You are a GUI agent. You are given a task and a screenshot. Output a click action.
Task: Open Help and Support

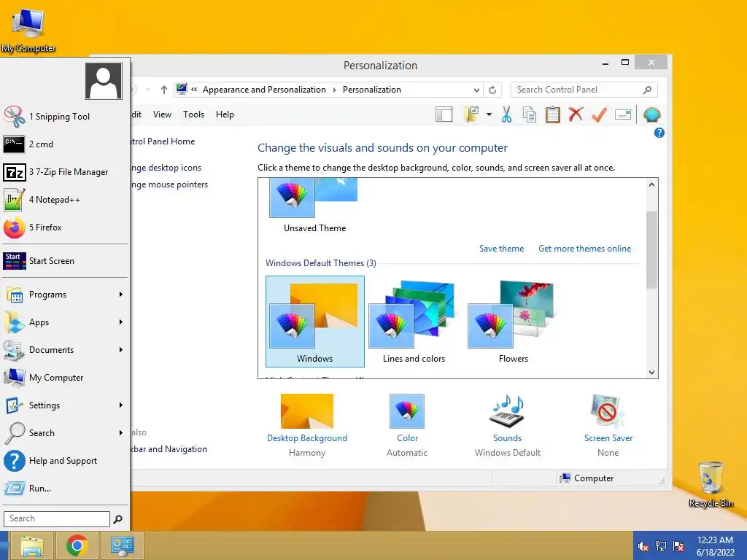tap(65, 461)
